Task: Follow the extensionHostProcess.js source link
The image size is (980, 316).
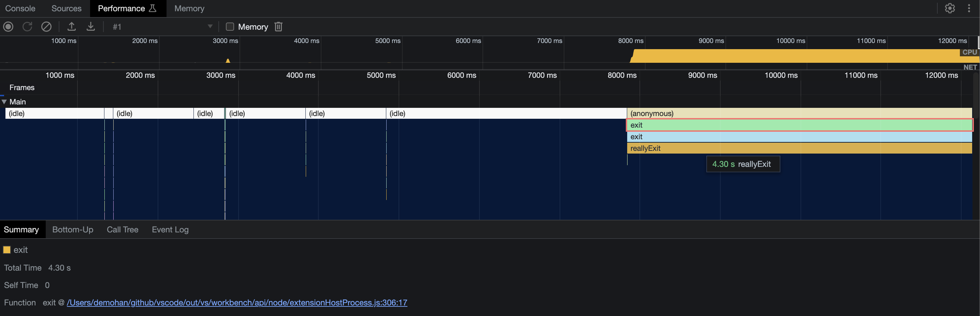Action: [x=236, y=303]
